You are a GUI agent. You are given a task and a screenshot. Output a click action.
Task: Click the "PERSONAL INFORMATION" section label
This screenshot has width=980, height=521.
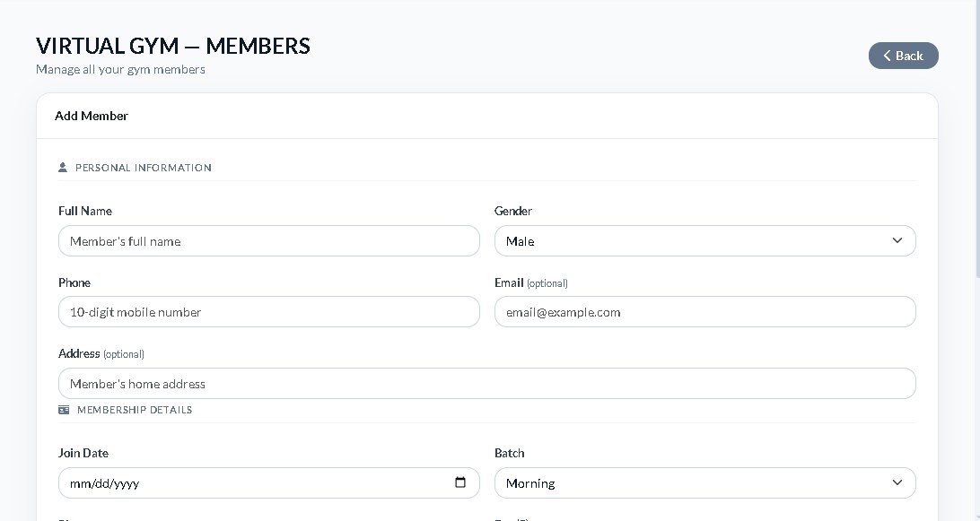coord(143,168)
